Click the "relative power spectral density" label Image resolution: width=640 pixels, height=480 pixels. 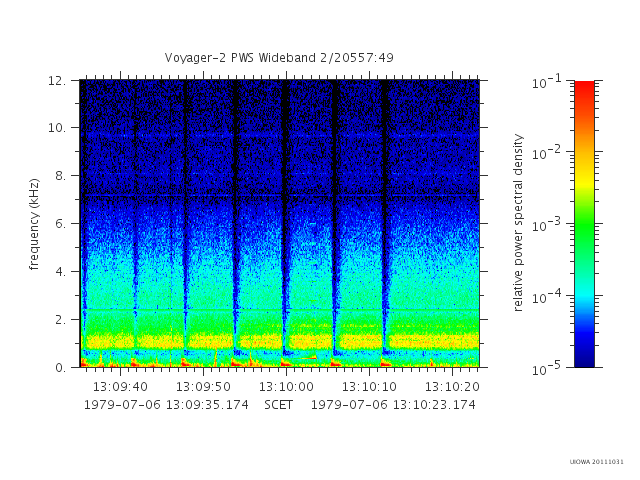[518, 223]
